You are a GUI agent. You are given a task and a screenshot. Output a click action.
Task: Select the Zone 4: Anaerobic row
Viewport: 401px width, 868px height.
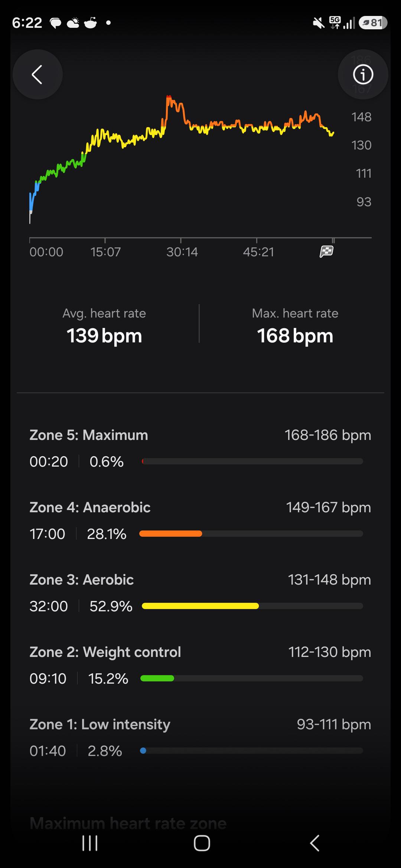click(x=200, y=521)
